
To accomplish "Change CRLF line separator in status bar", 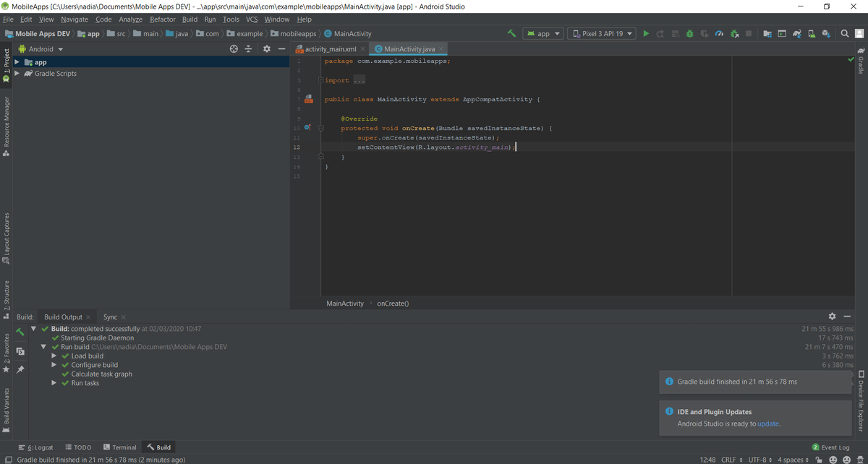I will [732, 460].
